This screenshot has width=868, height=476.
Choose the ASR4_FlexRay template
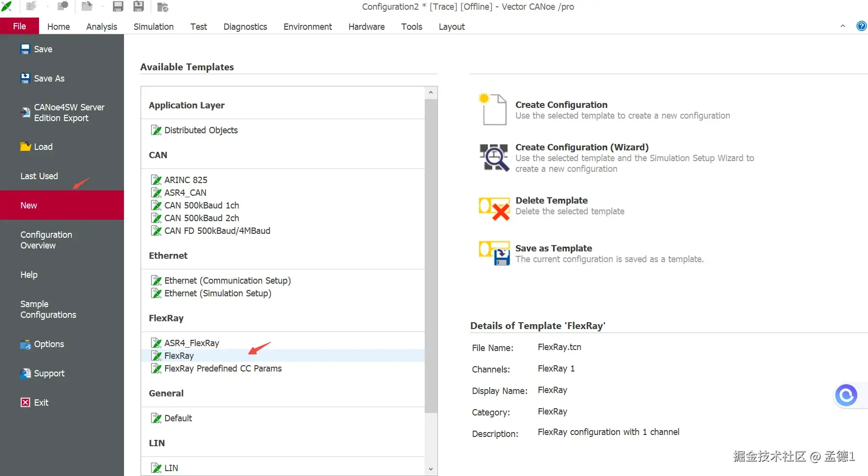coord(283,343)
